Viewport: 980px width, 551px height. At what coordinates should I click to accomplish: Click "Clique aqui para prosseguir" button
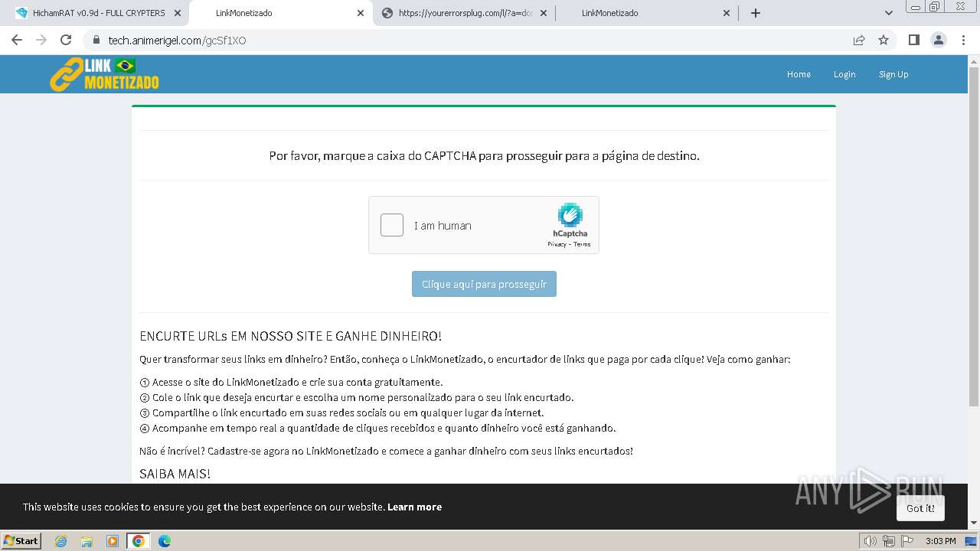pyautogui.click(x=484, y=284)
